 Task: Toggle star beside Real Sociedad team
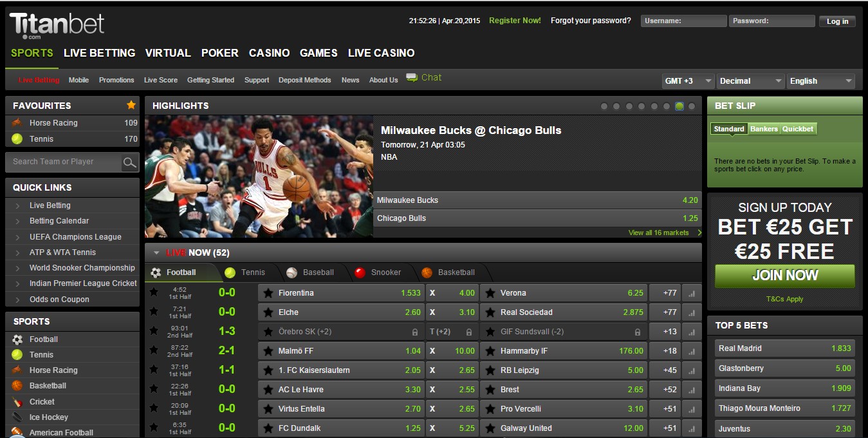pos(490,312)
